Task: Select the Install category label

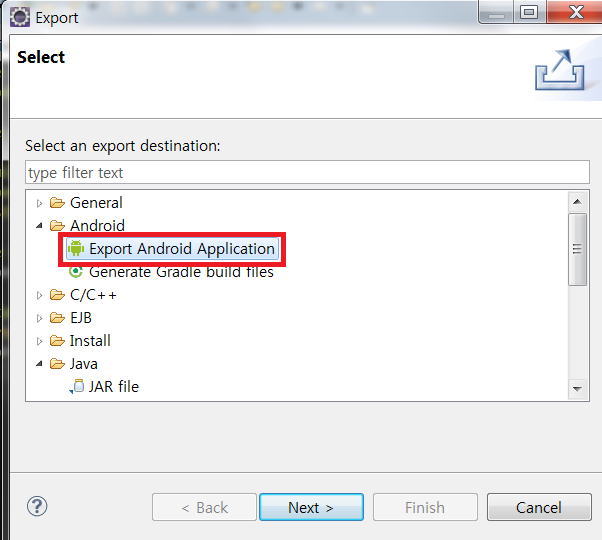Action: point(90,341)
